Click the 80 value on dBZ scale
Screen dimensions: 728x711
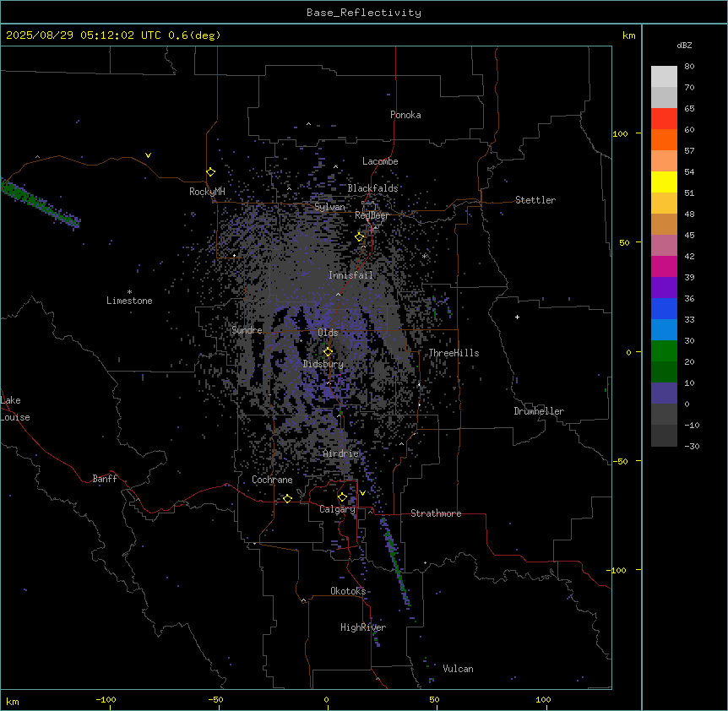point(689,67)
